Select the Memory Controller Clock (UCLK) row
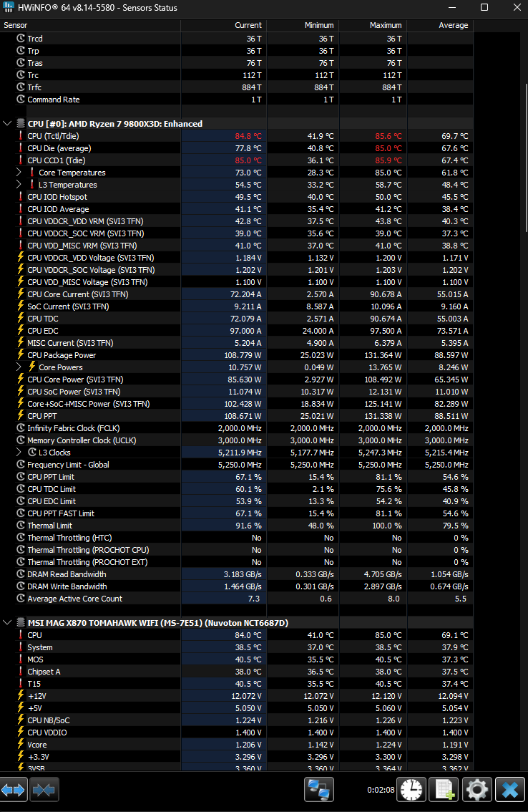Viewport: 528px width, 812px height. (237, 440)
